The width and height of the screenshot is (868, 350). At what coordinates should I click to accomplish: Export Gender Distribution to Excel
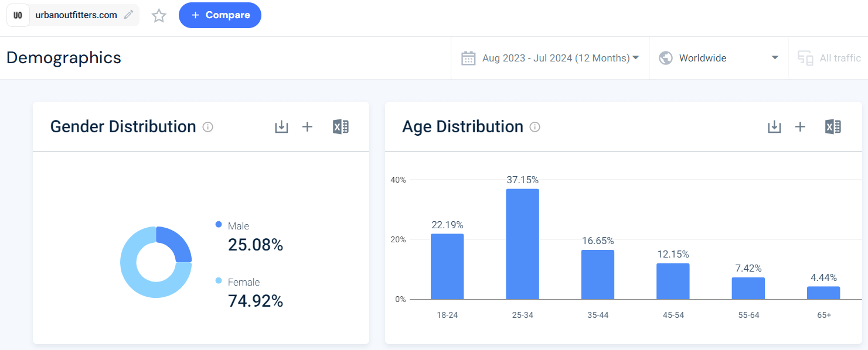point(341,126)
